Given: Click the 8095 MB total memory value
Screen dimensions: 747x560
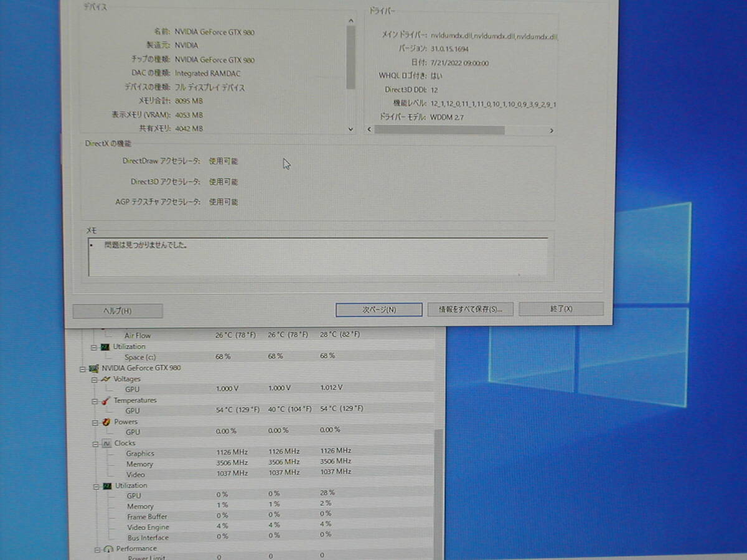Looking at the screenshot, I should 189,101.
